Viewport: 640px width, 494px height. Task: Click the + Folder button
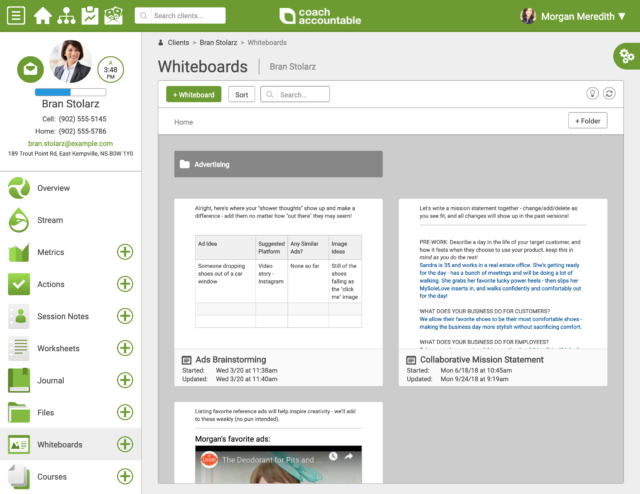[x=587, y=121]
